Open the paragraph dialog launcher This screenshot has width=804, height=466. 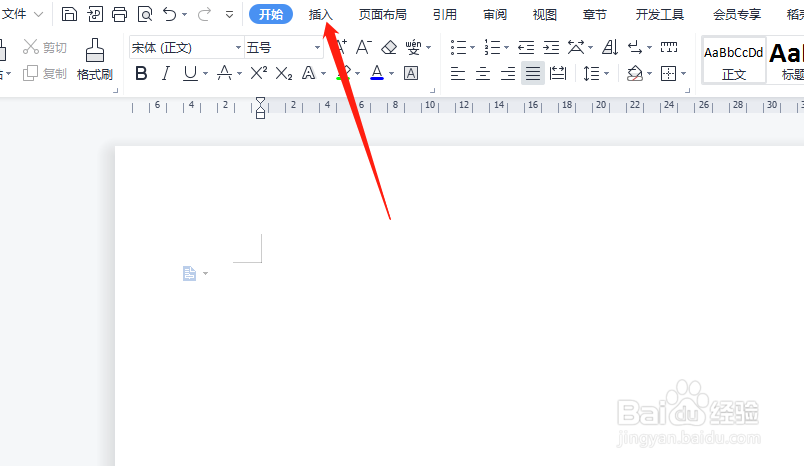(x=687, y=90)
